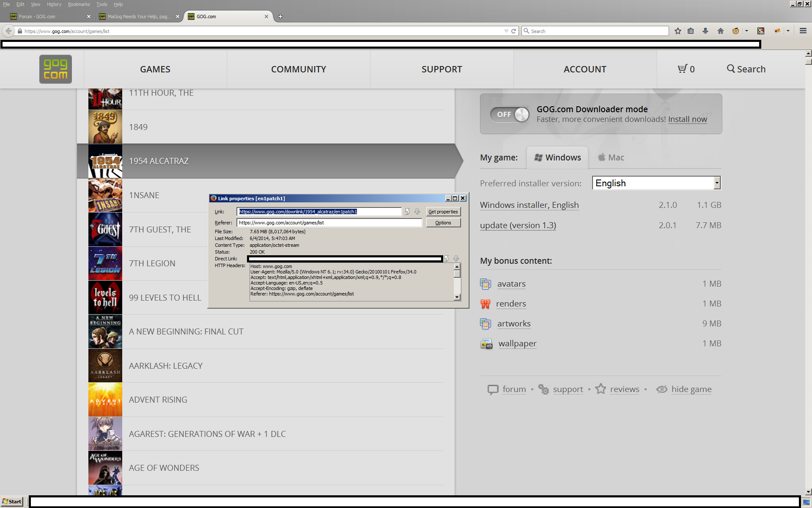This screenshot has height=508, width=812.
Task: Click the wallpaper HD icon
Action: point(486,344)
